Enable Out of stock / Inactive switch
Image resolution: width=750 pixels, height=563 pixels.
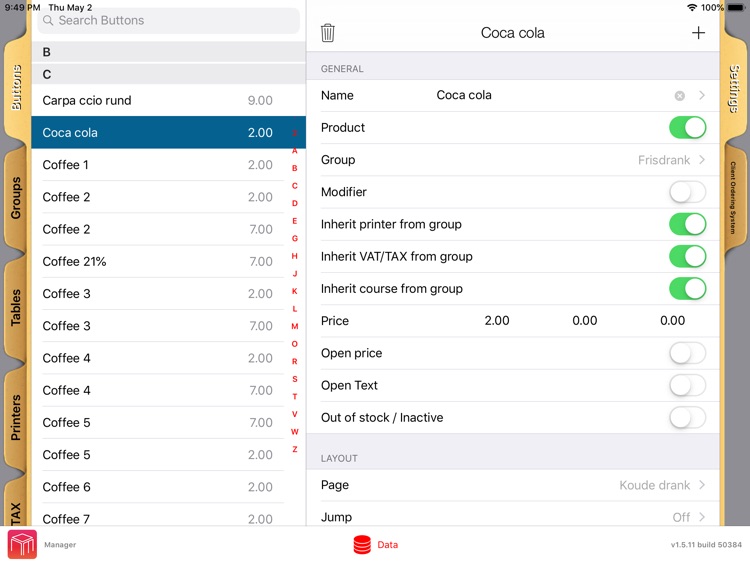(x=687, y=418)
